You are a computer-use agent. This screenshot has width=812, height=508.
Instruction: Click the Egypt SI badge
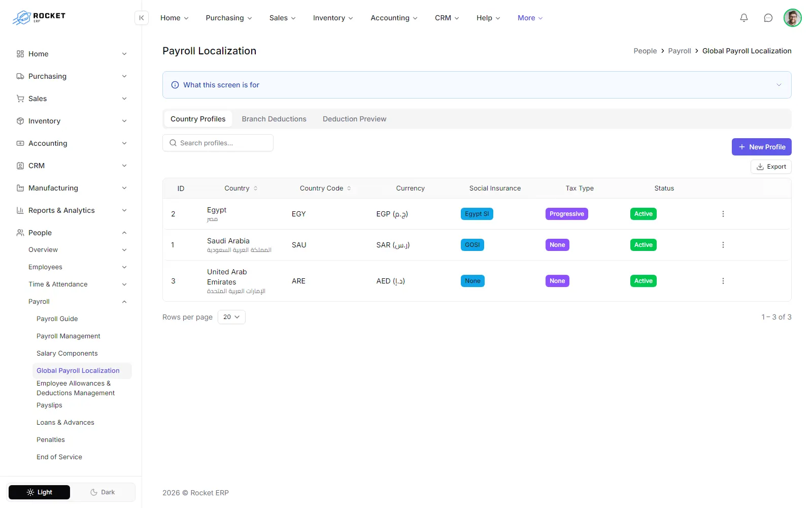(x=477, y=214)
